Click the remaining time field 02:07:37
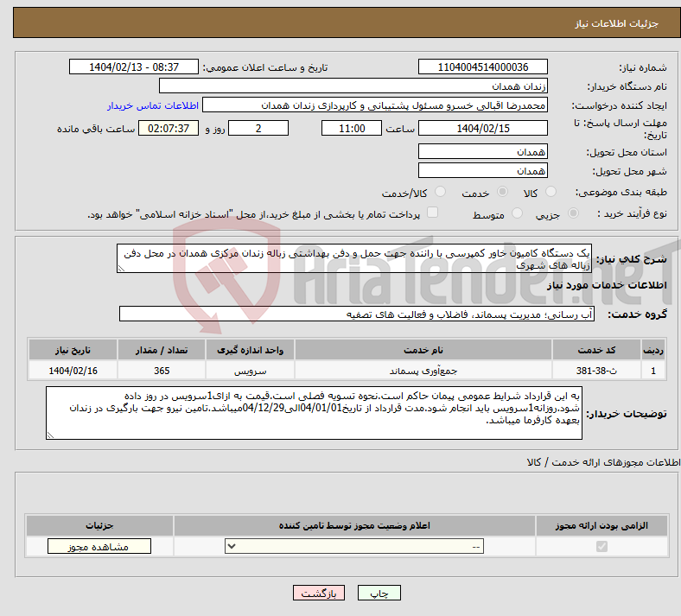This screenshot has height=616, width=681. pos(169,128)
